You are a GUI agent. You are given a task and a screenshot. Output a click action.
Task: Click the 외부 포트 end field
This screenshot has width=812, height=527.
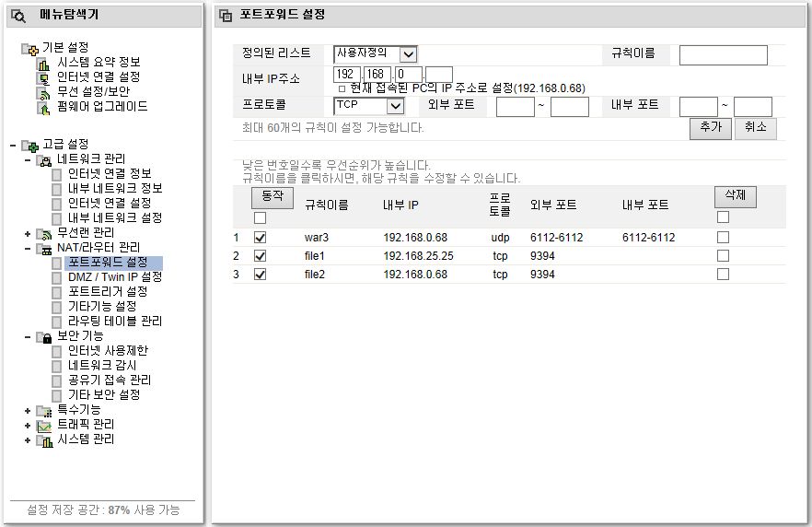pos(569,107)
